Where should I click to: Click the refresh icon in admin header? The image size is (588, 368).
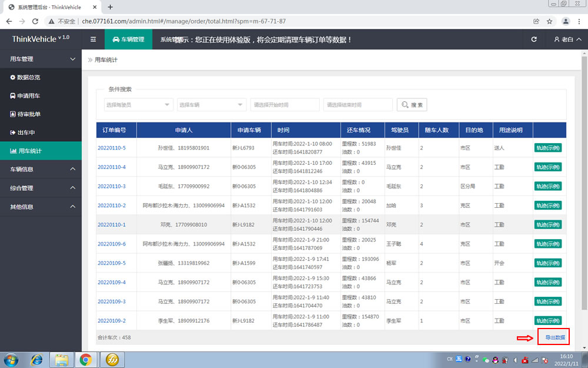tap(534, 39)
